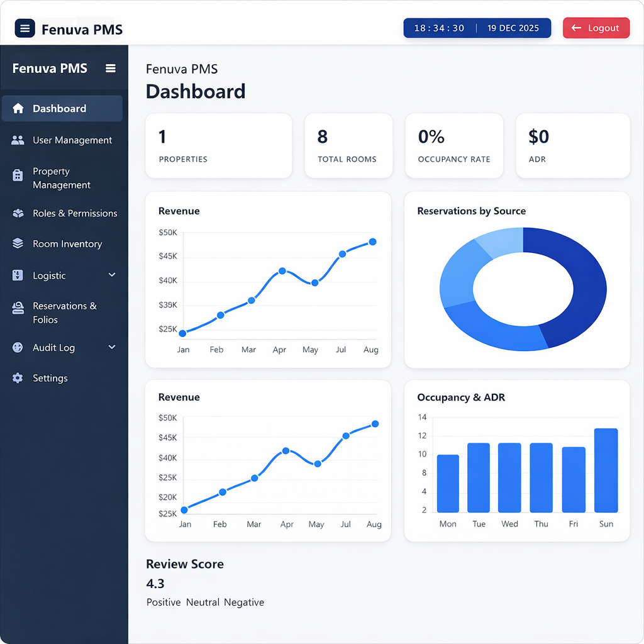The height and width of the screenshot is (644, 644).
Task: Toggle the top-left navigation menu button
Action: pos(24,28)
